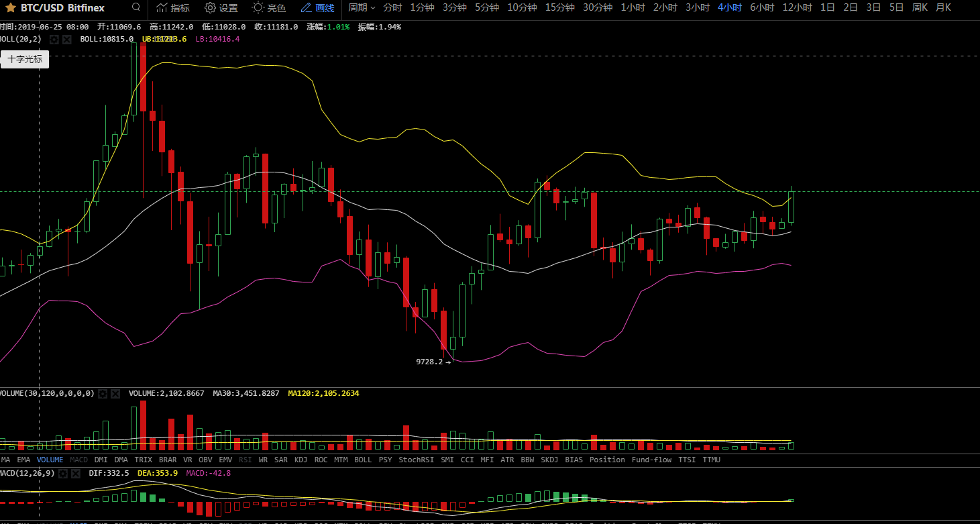Select the 2小时 timeframe
This screenshot has height=524, width=980.
665,8
